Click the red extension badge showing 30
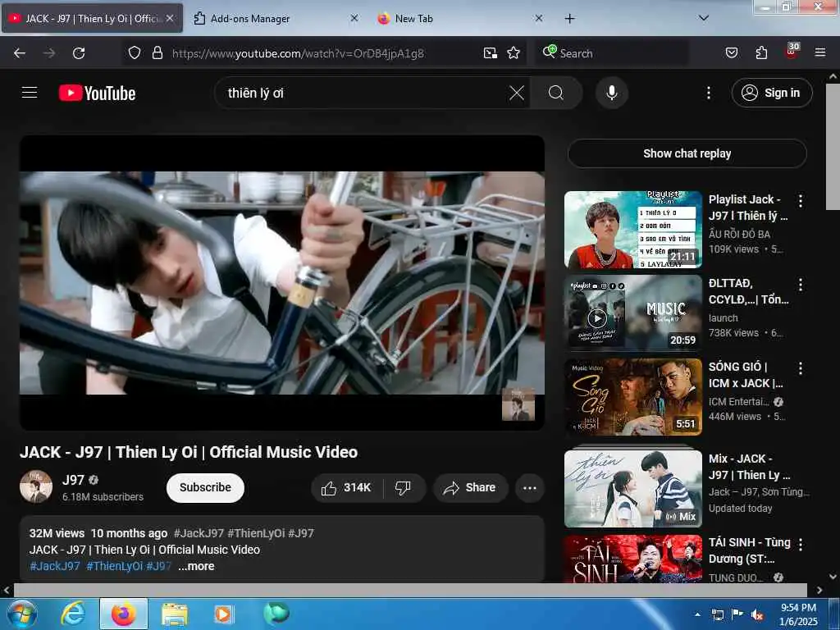This screenshot has height=630, width=840. click(792, 52)
